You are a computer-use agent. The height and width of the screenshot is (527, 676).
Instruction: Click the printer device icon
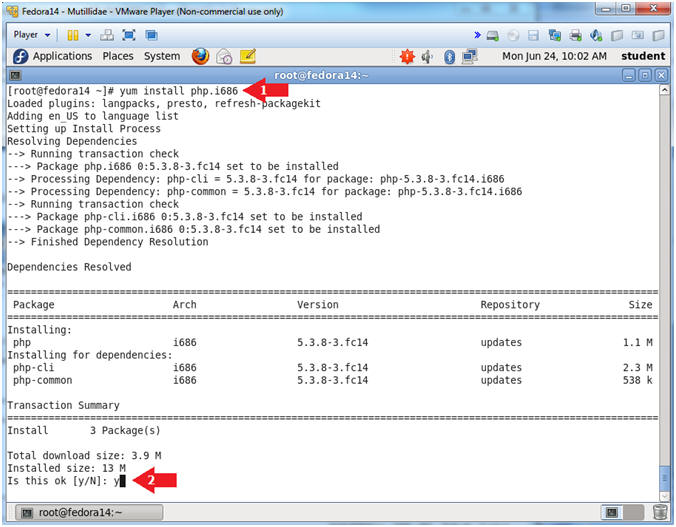[x=575, y=35]
